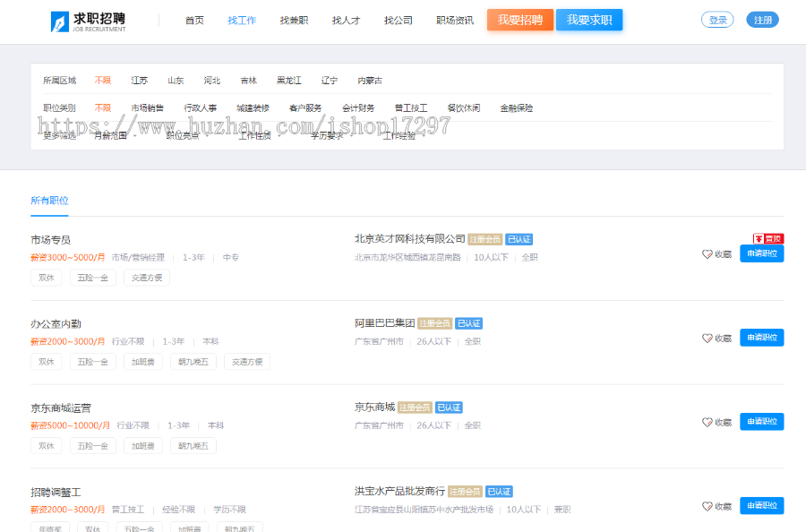
Task: Filter category by 城建装修
Action: 253,108
